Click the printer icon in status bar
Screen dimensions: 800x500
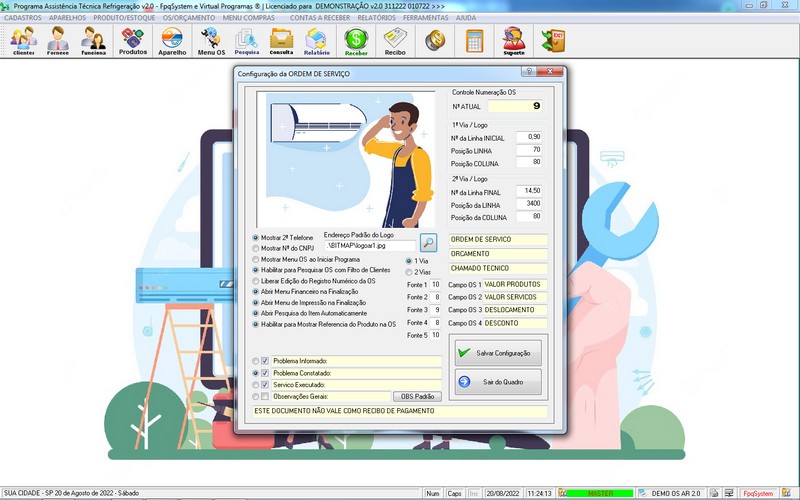714,493
